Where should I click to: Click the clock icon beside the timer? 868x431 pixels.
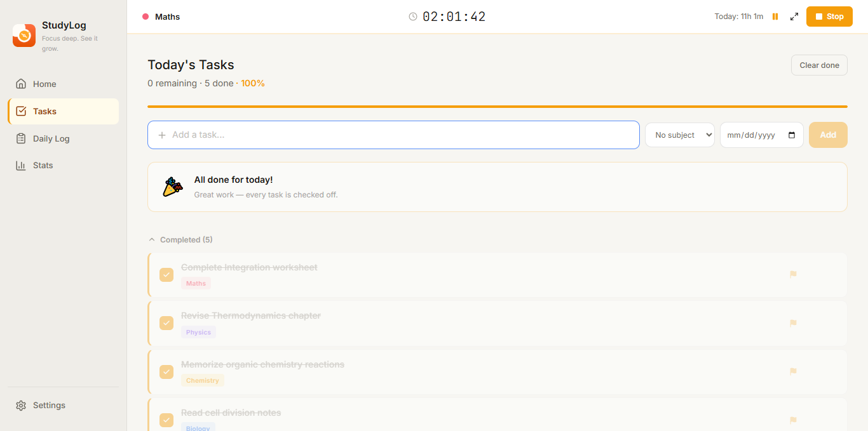[413, 17]
